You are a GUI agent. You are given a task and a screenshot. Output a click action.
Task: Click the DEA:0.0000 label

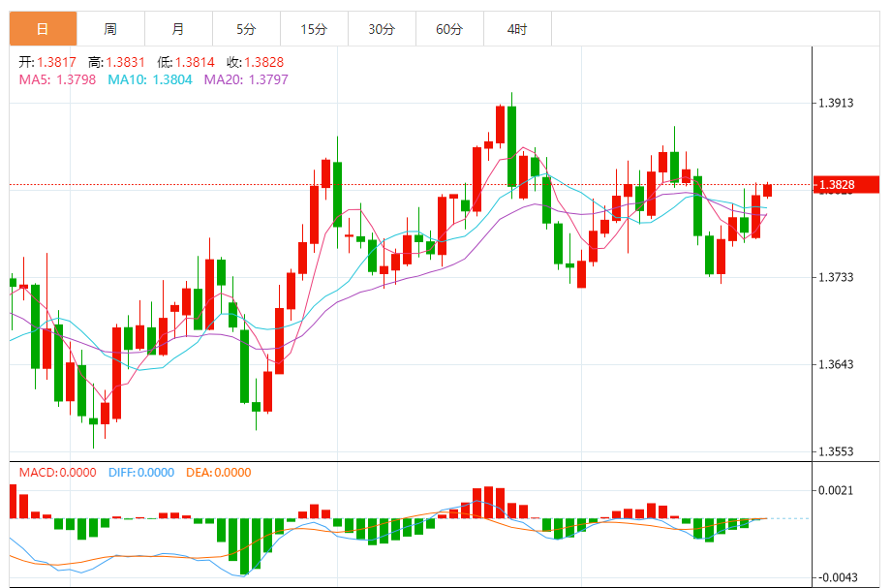(219, 473)
